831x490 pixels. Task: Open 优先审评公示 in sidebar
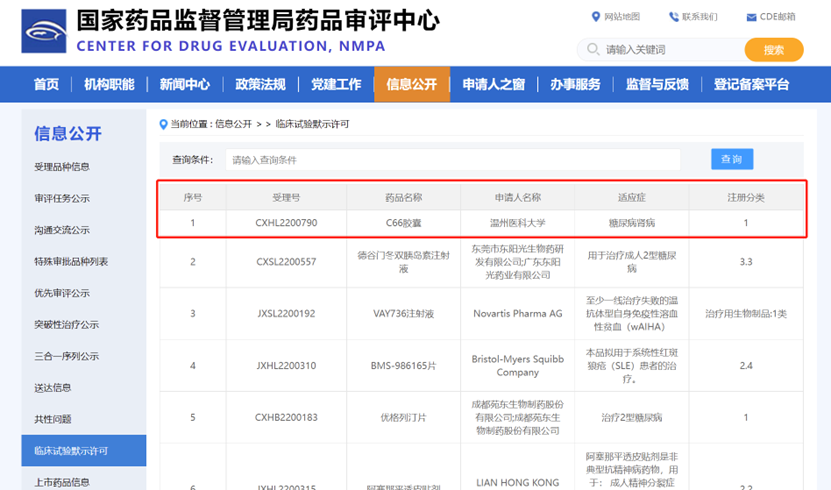(62, 293)
